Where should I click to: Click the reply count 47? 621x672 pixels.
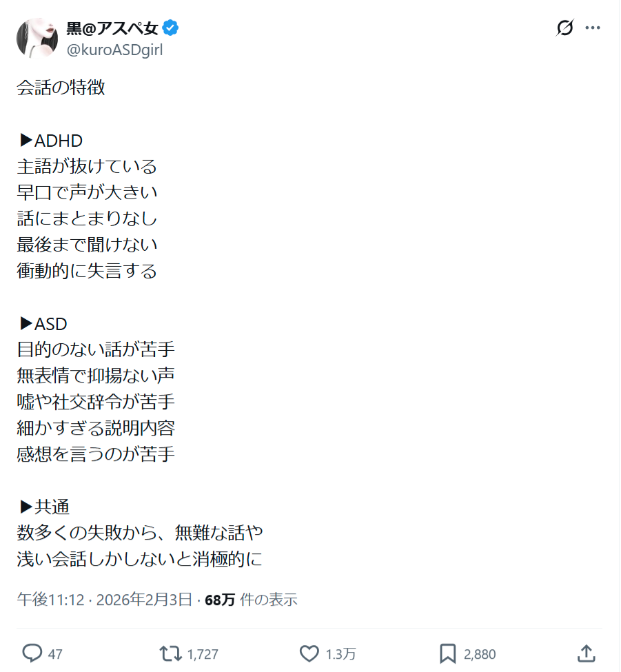[55, 655]
